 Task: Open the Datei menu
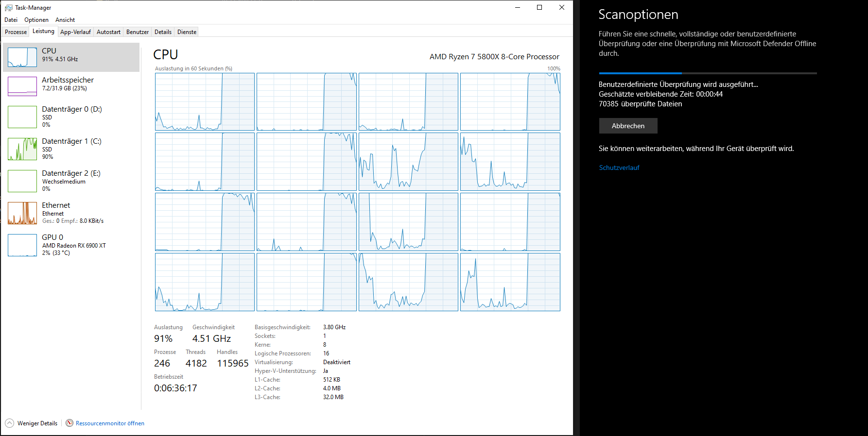click(x=11, y=20)
